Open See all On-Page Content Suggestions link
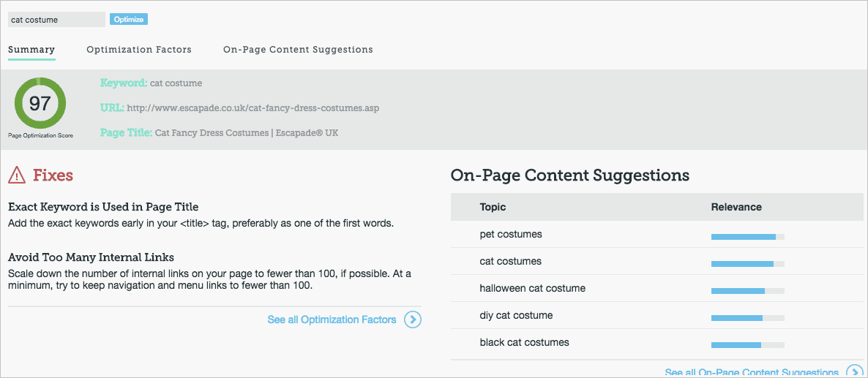Viewport: 868px width, 378px height. pos(752,372)
